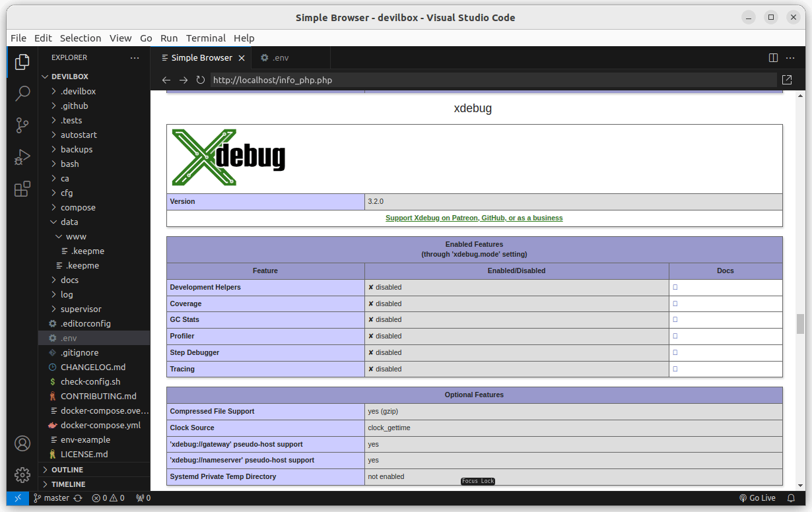
Task: Click the URL address field
Action: (492, 80)
